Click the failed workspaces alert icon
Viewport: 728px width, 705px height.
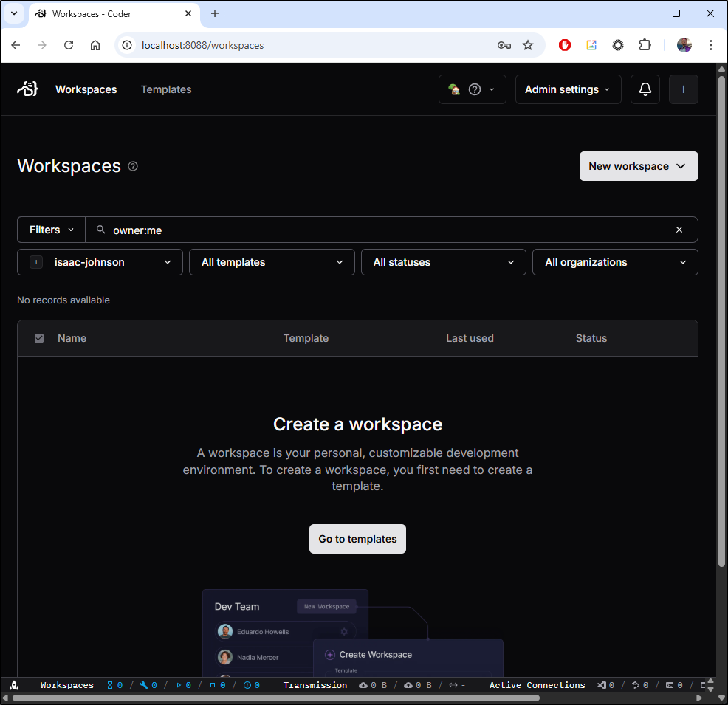coord(247,685)
